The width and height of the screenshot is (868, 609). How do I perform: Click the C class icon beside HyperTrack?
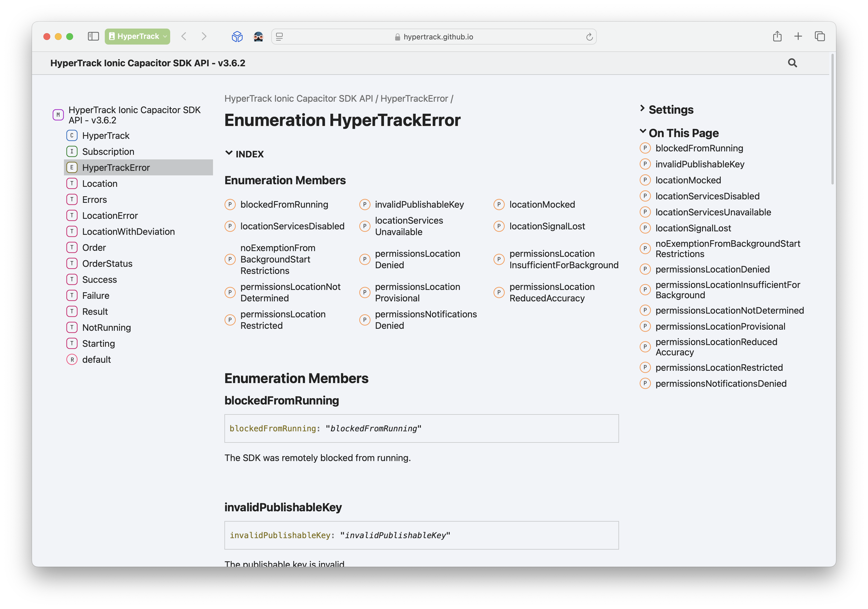[x=72, y=135]
